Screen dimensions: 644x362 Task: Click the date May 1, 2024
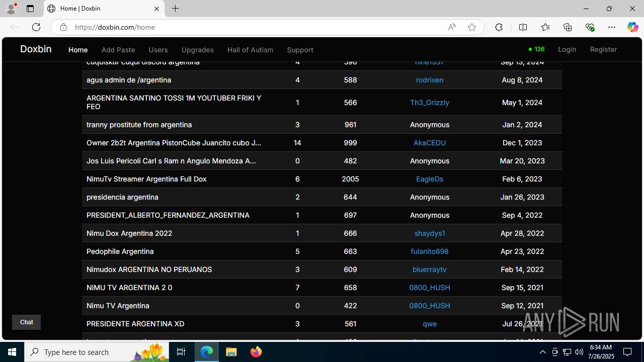click(522, 103)
